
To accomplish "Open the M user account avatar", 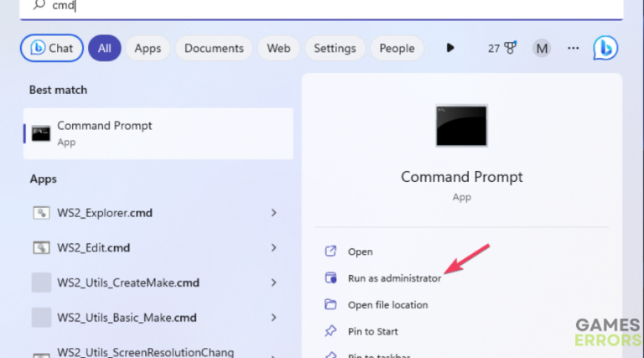I will coord(542,48).
